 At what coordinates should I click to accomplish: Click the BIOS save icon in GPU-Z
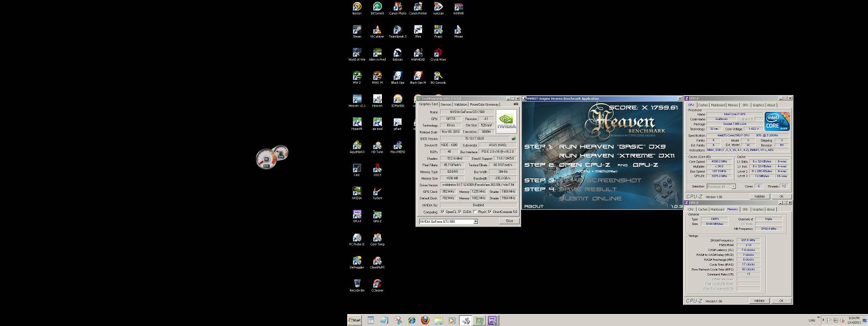513,139
